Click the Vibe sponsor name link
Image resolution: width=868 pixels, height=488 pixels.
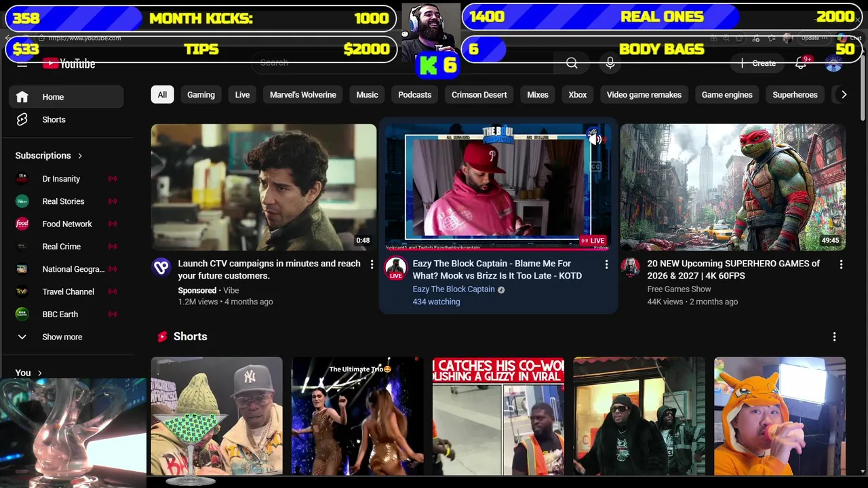(231, 291)
